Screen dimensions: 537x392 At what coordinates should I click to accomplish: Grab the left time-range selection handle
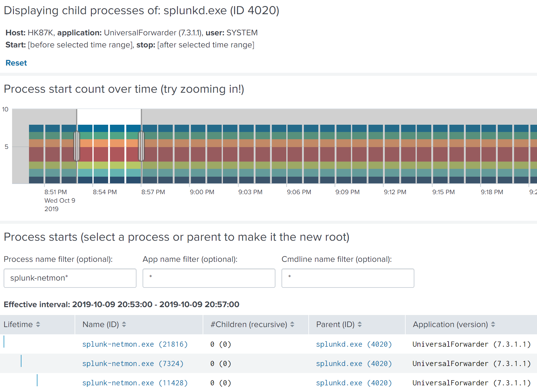77,146
